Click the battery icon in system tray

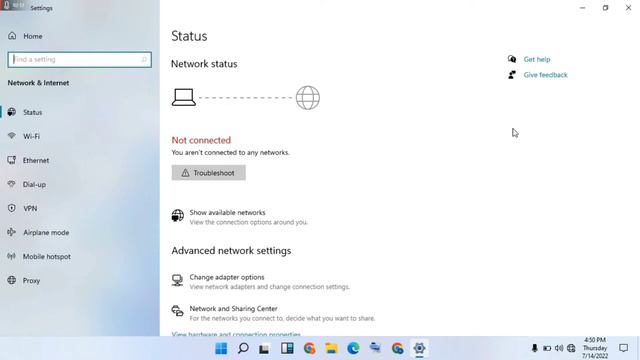[x=547, y=349]
